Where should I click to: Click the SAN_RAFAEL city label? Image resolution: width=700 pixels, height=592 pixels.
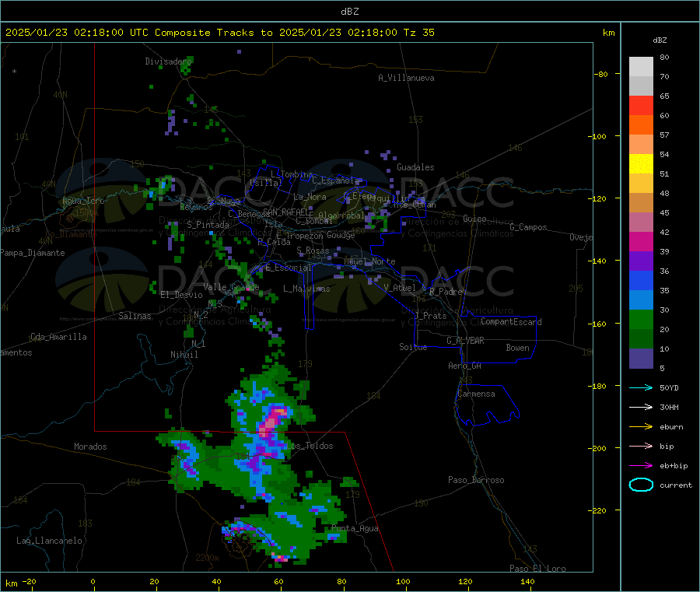288,212
